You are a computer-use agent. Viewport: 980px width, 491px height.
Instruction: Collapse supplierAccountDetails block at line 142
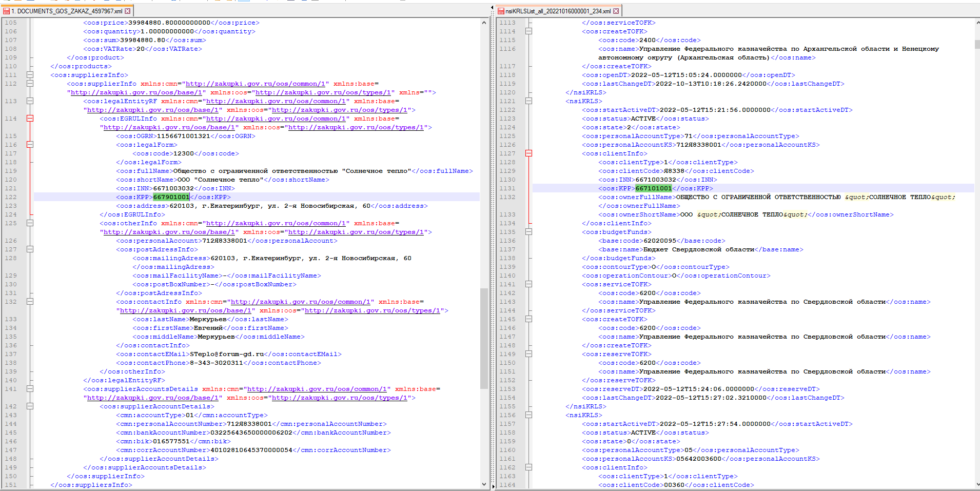tap(30, 406)
